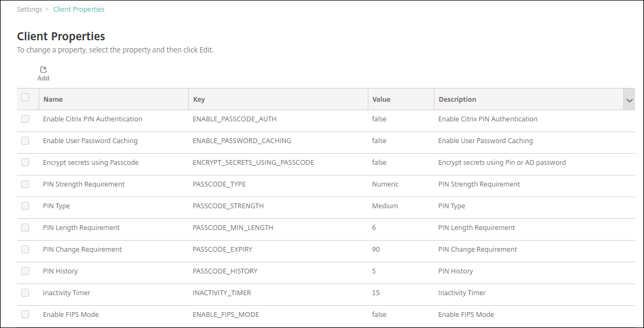Select the PIN Strength Requirement row checkbox

25,184
